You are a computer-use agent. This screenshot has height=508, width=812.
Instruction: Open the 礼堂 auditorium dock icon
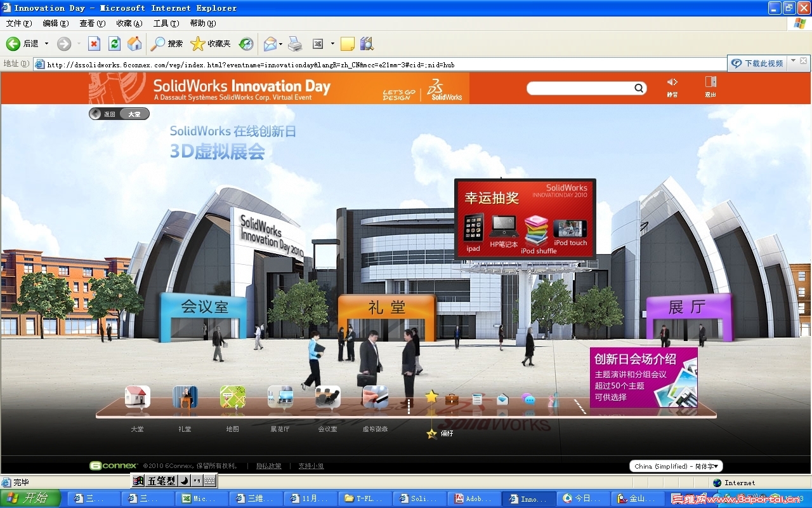tap(185, 397)
